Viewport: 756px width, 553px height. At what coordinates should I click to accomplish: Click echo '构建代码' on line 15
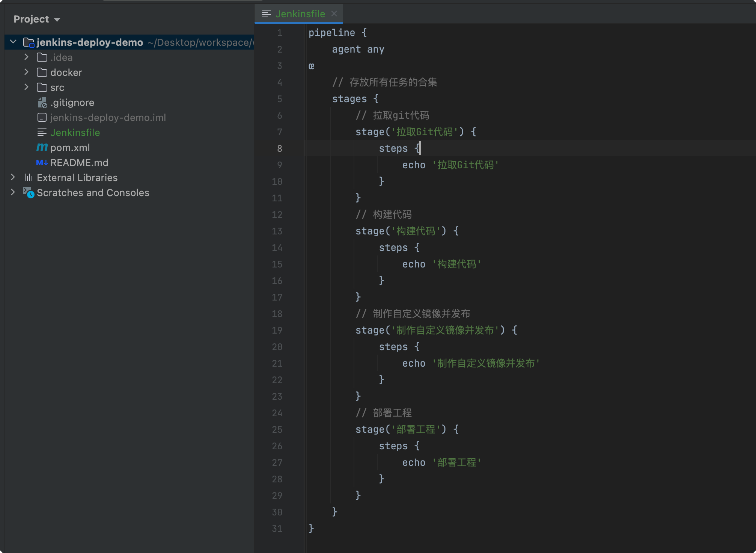pyautogui.click(x=442, y=264)
